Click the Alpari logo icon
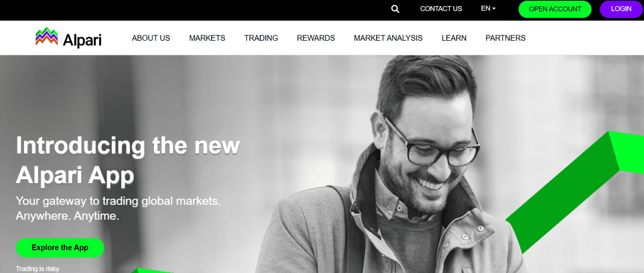644x273 pixels. [x=47, y=36]
